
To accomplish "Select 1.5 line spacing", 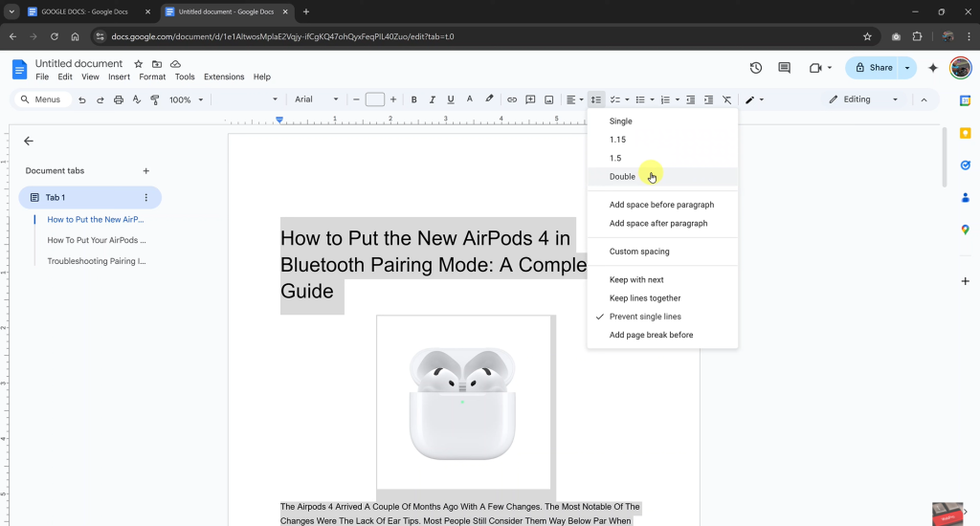I will click(662, 158).
